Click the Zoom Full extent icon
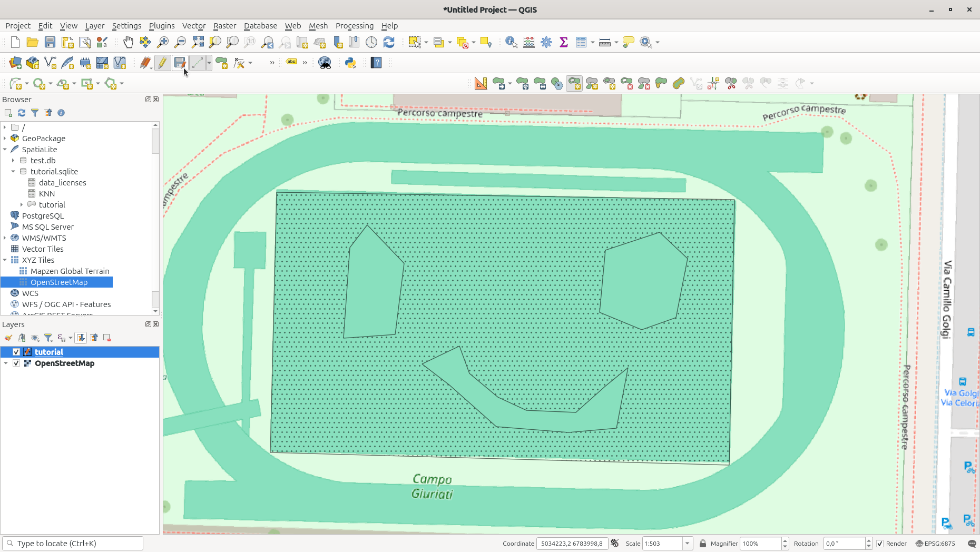Viewport: 980px width, 552px height. pyautogui.click(x=198, y=42)
